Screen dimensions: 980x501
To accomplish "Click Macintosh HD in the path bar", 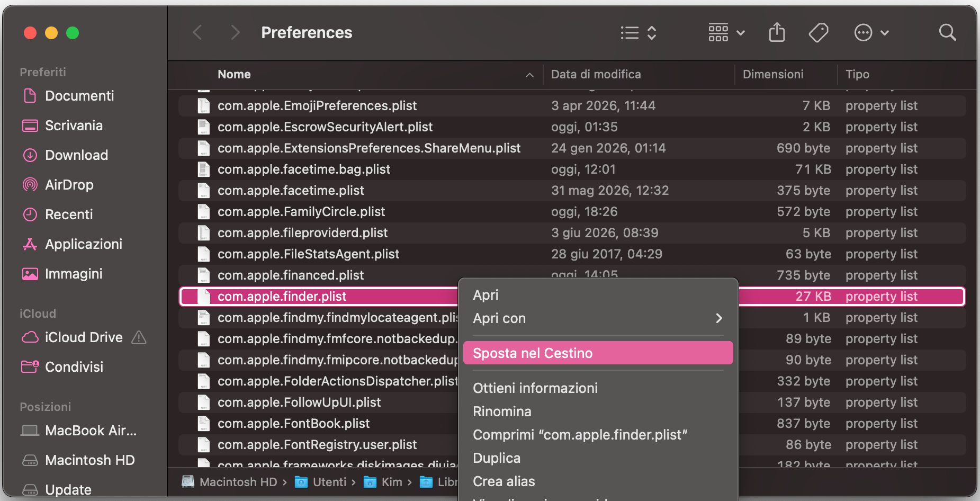I will 229,482.
